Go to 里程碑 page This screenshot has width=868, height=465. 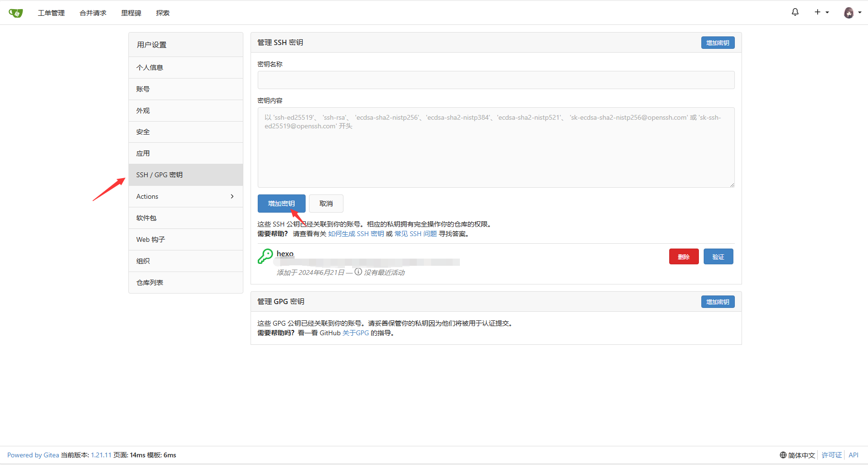tap(131, 13)
